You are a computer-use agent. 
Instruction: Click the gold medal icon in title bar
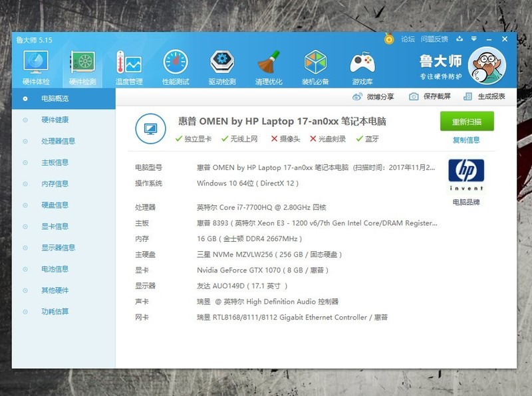tap(389, 39)
